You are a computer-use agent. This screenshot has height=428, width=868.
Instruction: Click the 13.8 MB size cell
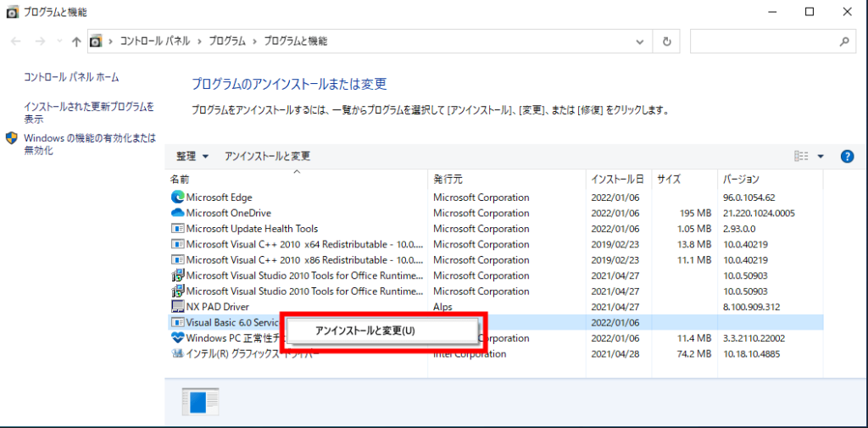coord(694,243)
